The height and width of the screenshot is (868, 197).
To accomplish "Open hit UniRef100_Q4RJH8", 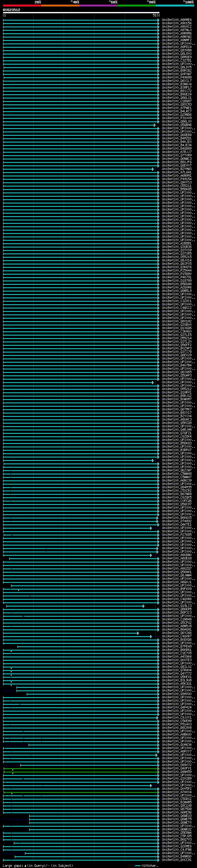I will tap(176, 430).
